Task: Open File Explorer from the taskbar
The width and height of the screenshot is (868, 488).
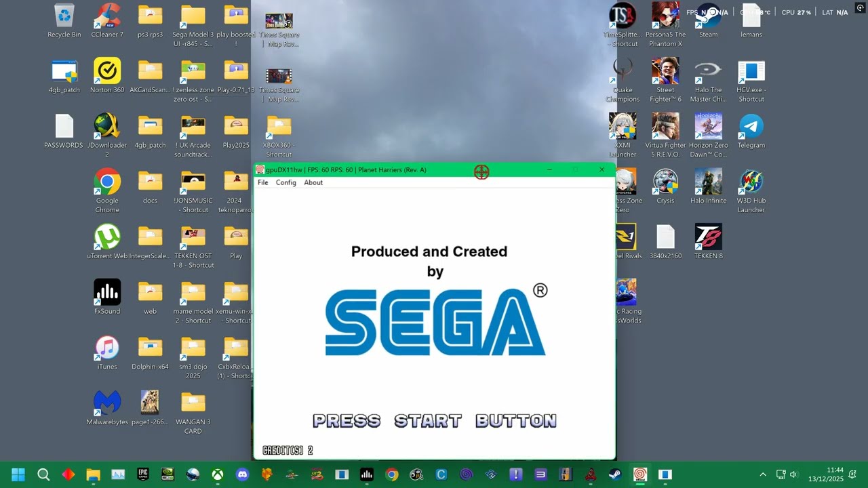Action: point(94,474)
